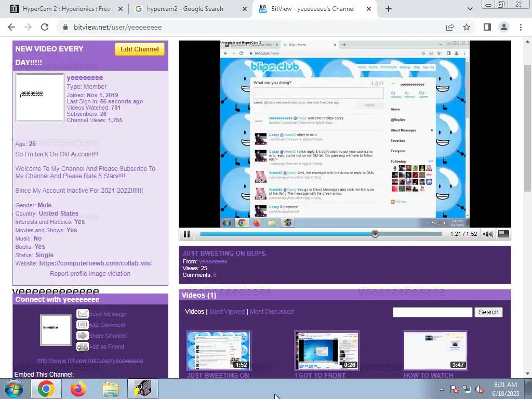Open the browser side panel

(x=487, y=27)
